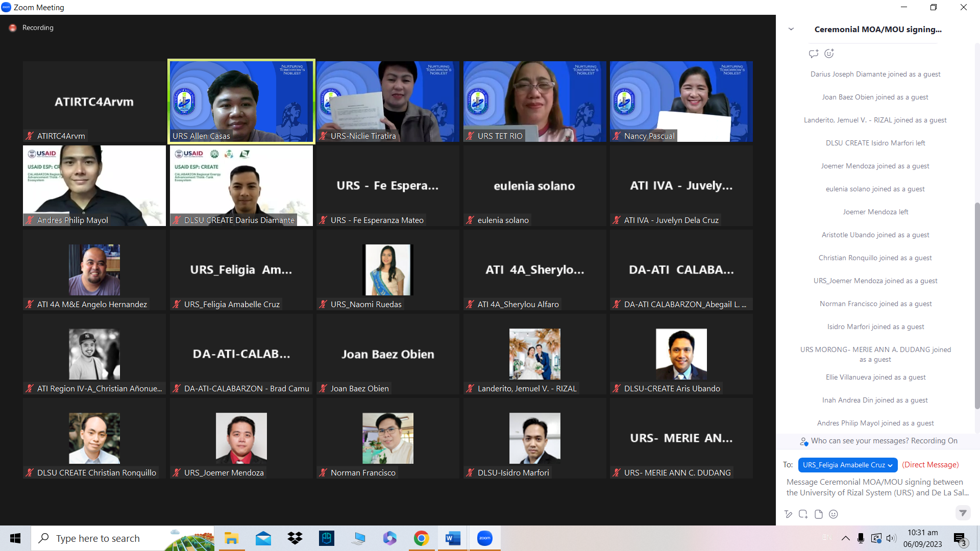Click the screenshot capture icon in chat toolbar

[803, 514]
